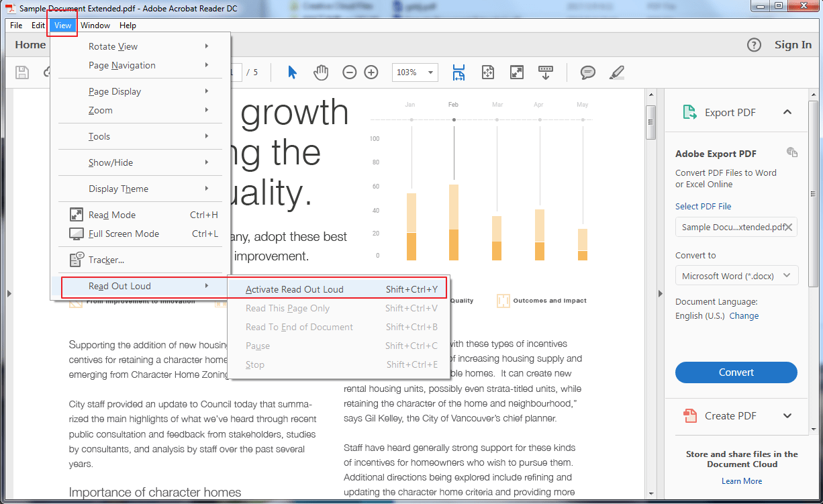Image resolution: width=823 pixels, height=504 pixels.
Task: Open the Window menu
Action: 95,26
